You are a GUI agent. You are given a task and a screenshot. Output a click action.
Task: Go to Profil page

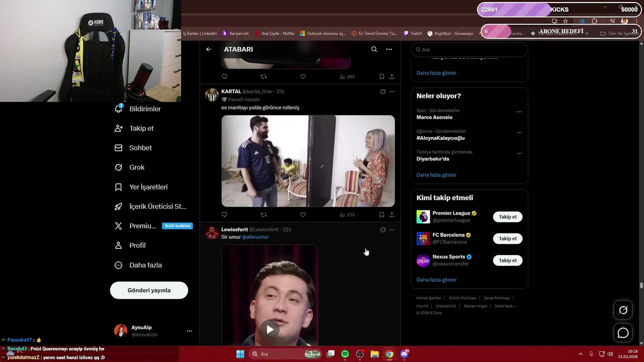[x=130, y=245]
